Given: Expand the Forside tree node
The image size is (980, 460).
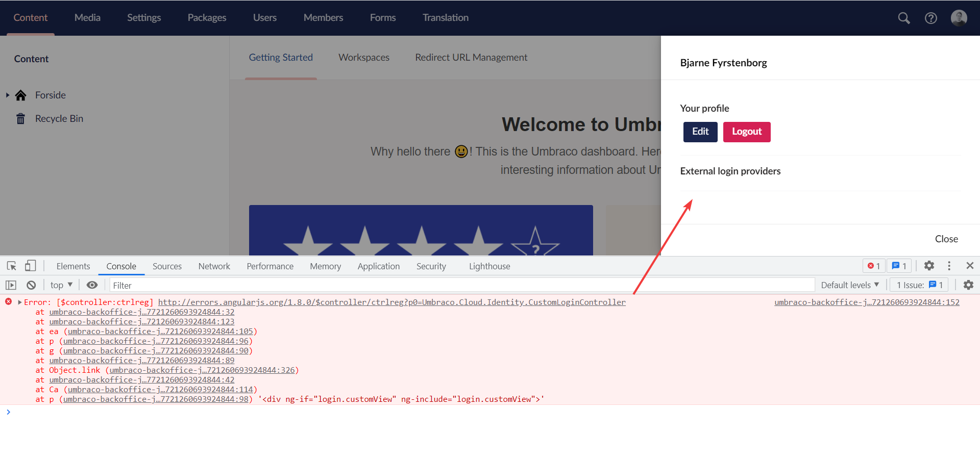Looking at the screenshot, I should (x=7, y=95).
